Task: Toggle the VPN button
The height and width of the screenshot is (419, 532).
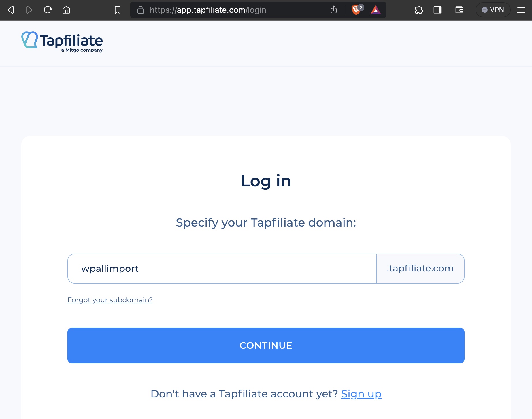Action: click(x=493, y=10)
